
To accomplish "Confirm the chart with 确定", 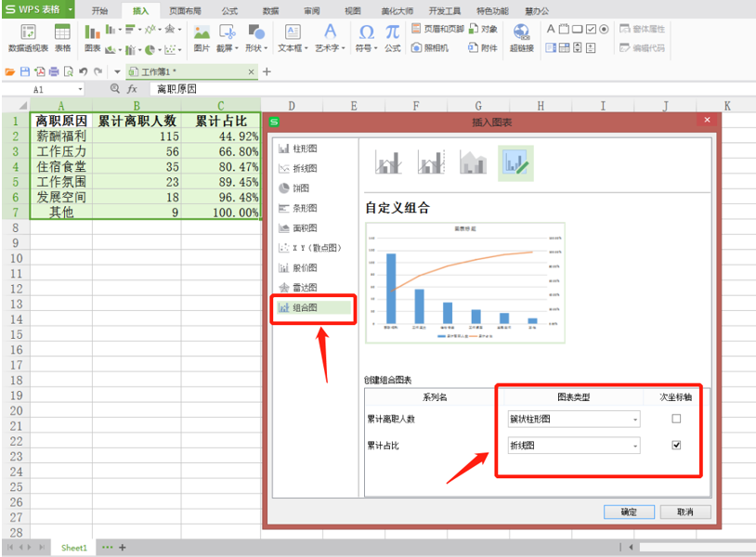I will point(629,512).
